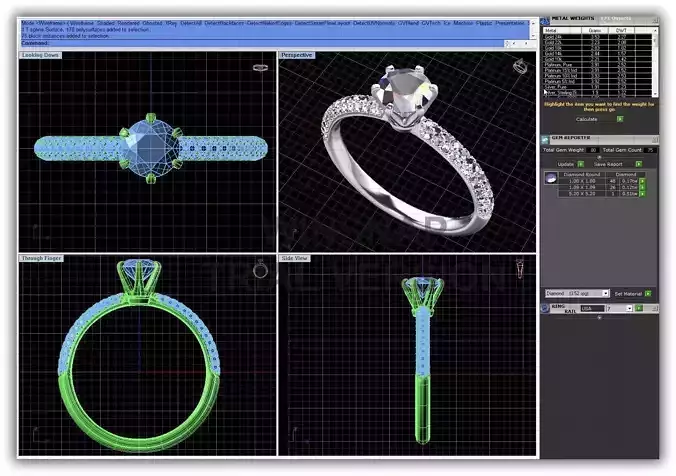The height and width of the screenshot is (476, 676).
Task: Click the Set Material label button
Action: click(628, 294)
